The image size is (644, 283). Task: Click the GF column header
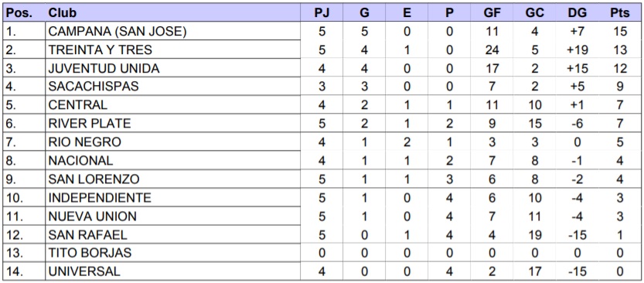point(492,12)
